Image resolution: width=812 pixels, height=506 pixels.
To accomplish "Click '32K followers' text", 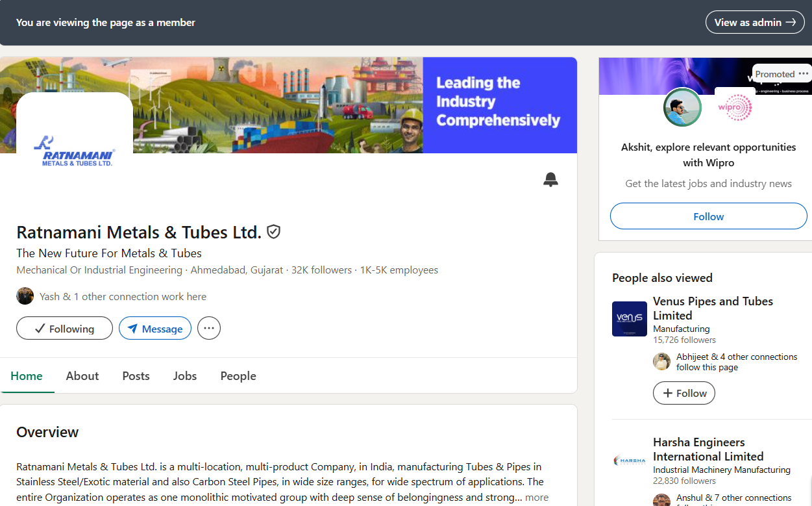I will 321,270.
